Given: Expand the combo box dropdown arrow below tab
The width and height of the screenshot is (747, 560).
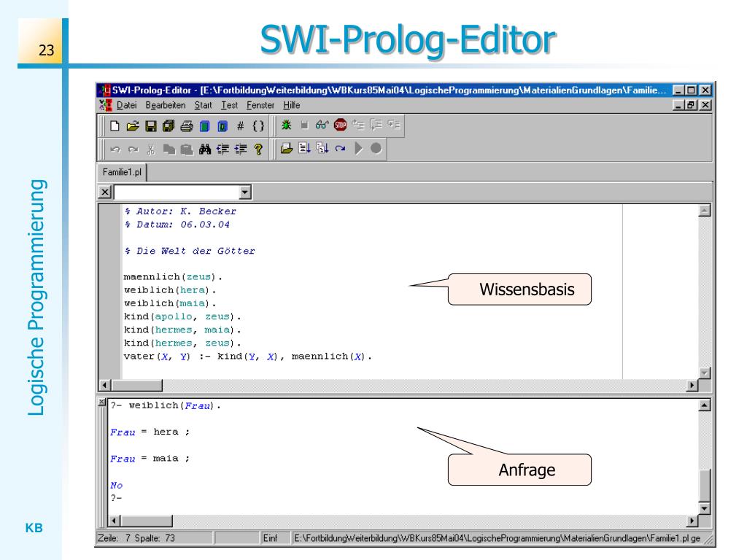Looking at the screenshot, I should pyautogui.click(x=245, y=192).
